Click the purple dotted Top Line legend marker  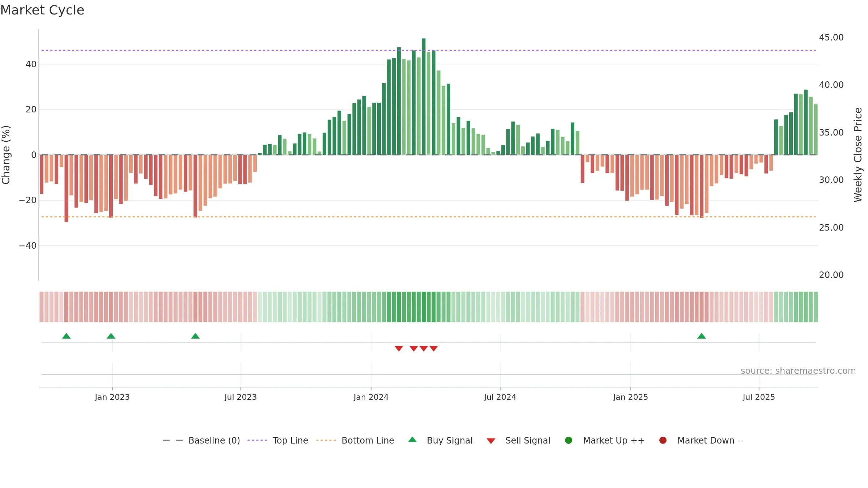(x=257, y=440)
